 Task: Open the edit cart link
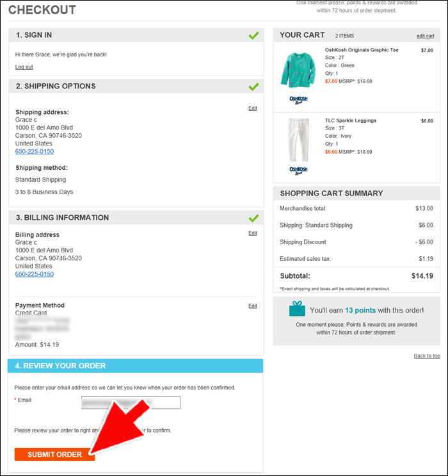click(x=425, y=36)
